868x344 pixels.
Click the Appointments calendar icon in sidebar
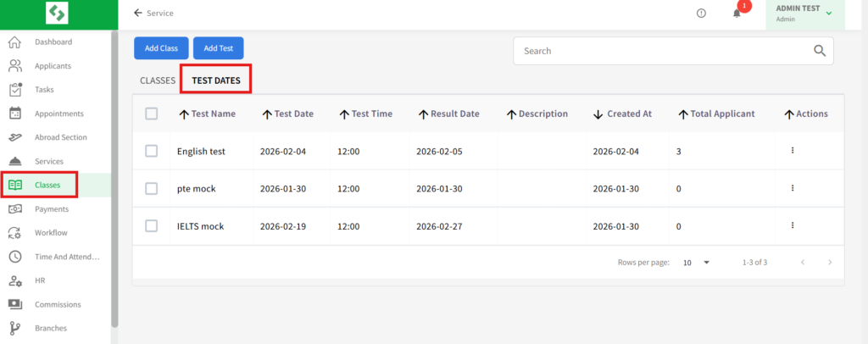(x=14, y=114)
